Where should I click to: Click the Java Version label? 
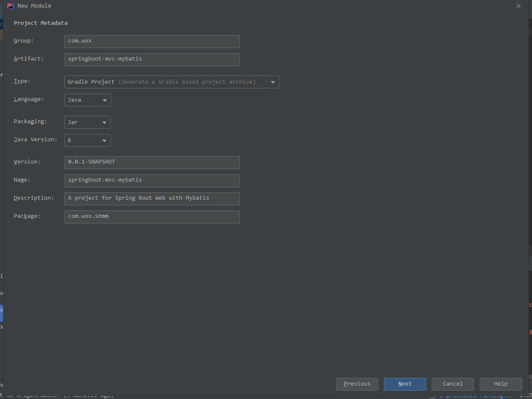35,139
